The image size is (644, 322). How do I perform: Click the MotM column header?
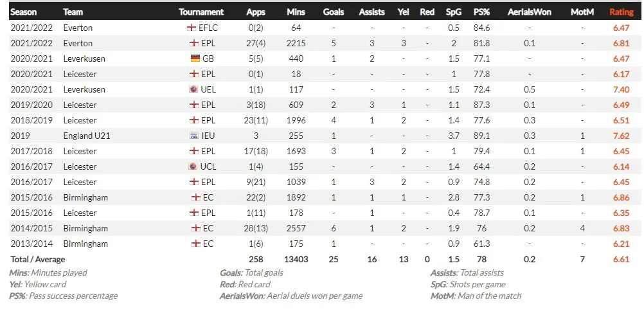tap(582, 12)
